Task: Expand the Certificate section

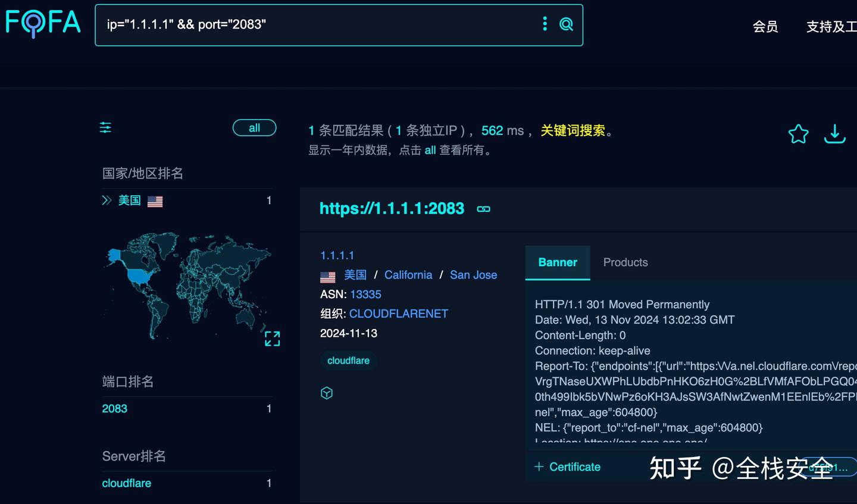Action: tap(567, 467)
